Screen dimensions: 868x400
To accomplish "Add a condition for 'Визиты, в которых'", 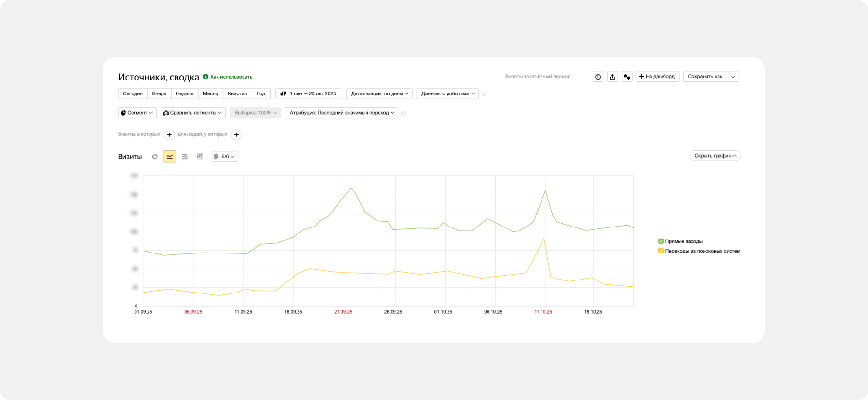I will click(x=169, y=135).
